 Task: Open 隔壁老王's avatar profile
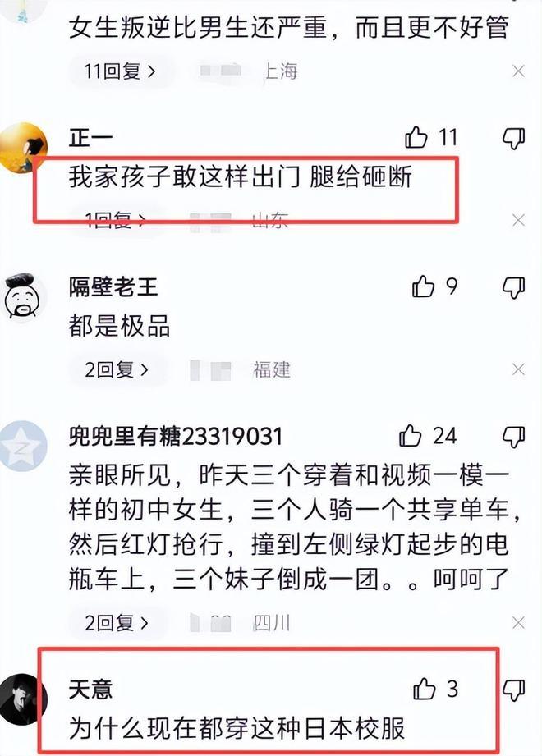[x=22, y=296]
